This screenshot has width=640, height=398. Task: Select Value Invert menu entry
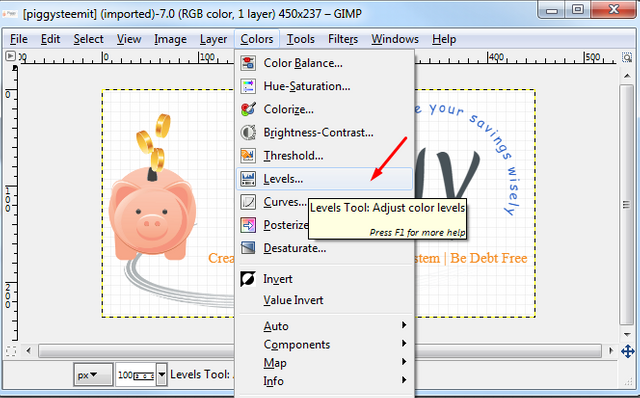click(x=325, y=300)
